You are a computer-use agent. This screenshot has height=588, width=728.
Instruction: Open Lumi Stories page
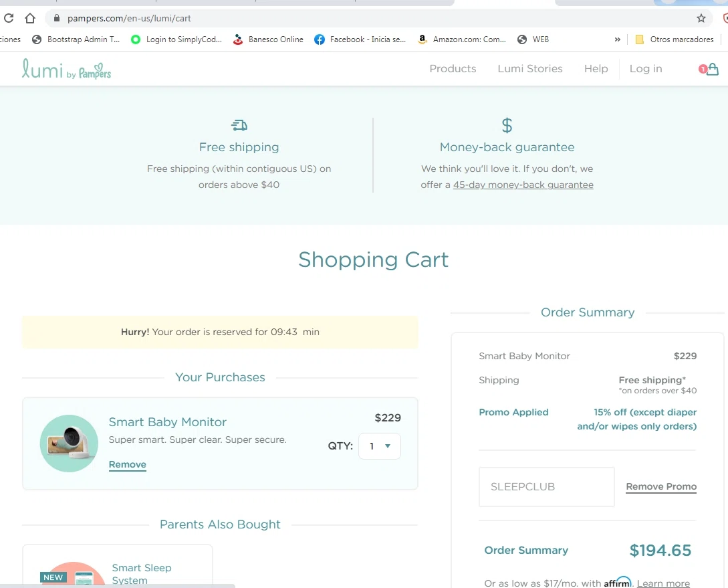click(x=529, y=69)
